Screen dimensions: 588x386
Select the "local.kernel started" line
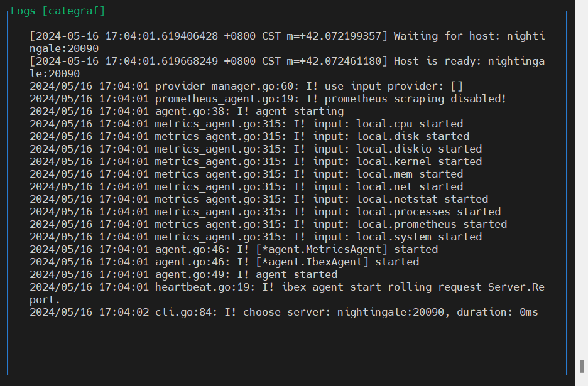[x=256, y=161]
